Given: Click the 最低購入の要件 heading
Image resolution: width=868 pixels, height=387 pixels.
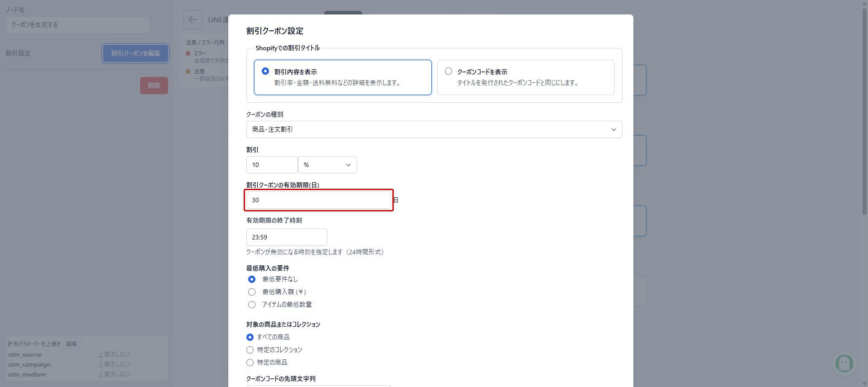Looking at the screenshot, I should pos(268,268).
